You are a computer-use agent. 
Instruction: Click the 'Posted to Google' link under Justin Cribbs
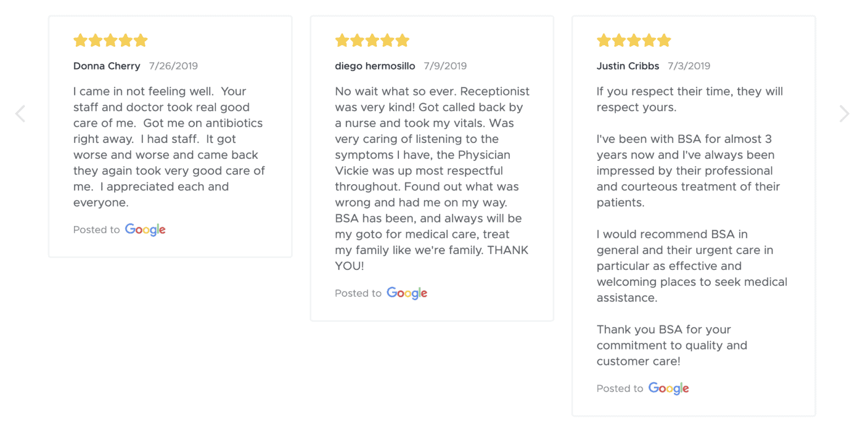coord(643,388)
